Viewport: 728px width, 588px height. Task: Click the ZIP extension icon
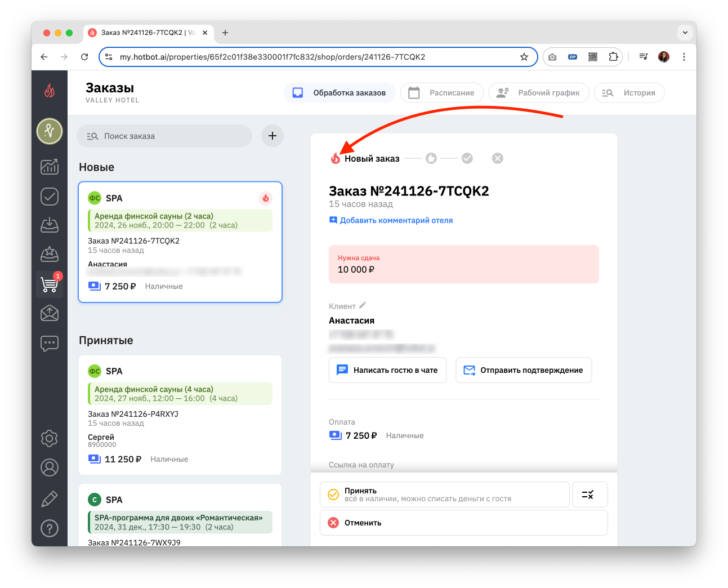pyautogui.click(x=573, y=57)
